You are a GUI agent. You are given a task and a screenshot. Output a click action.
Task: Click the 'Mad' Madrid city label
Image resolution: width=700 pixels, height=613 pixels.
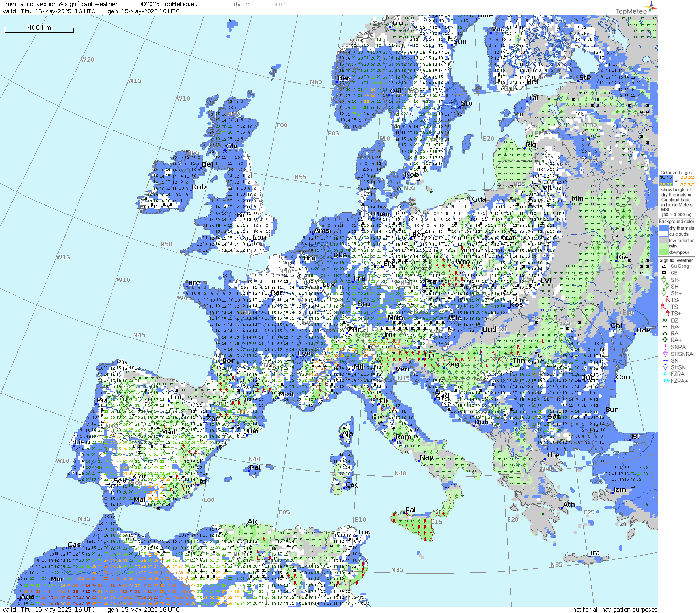(x=168, y=432)
